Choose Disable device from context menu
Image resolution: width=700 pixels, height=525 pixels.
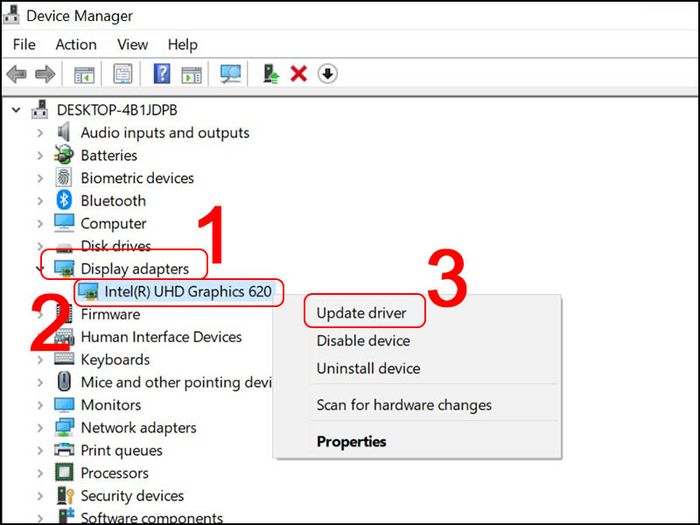pos(363,341)
